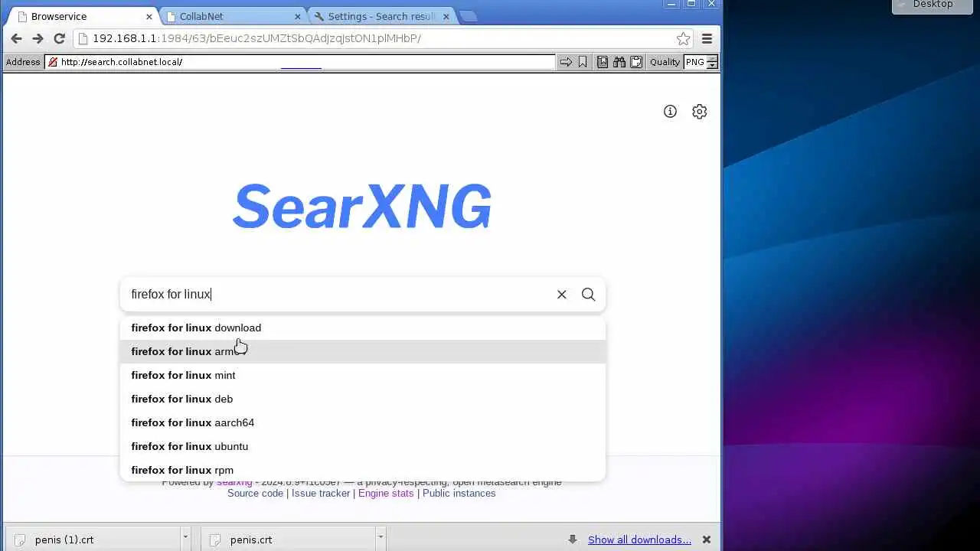Screen dimensions: 980x551
Task: Clear the search query with X icon
Action: 561,295
